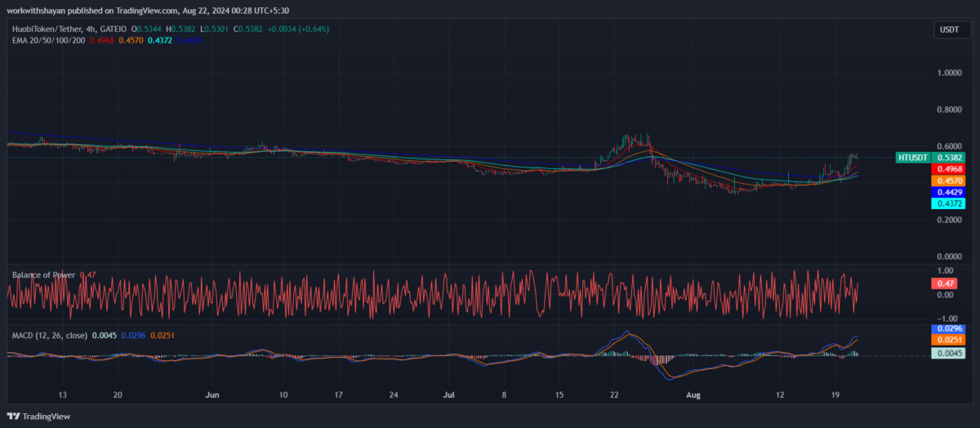Click the cyan 0.4372 EMA price label
The width and height of the screenshot is (980, 428).
point(949,203)
